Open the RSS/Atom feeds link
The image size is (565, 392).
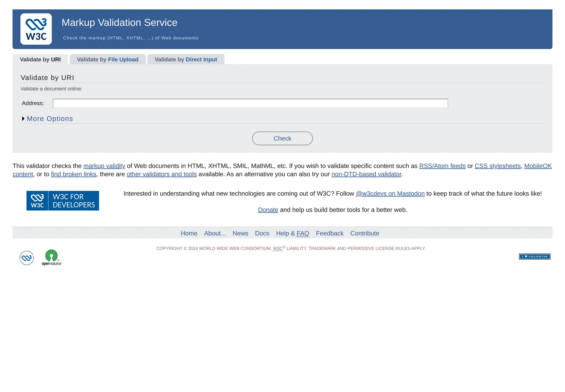click(442, 166)
